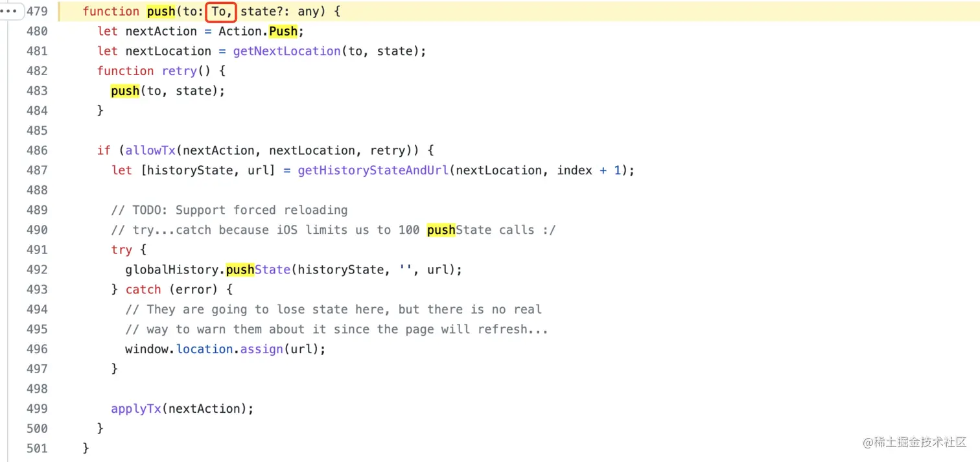The width and height of the screenshot is (980, 462).
Task: Select line number 487
Action: click(37, 170)
